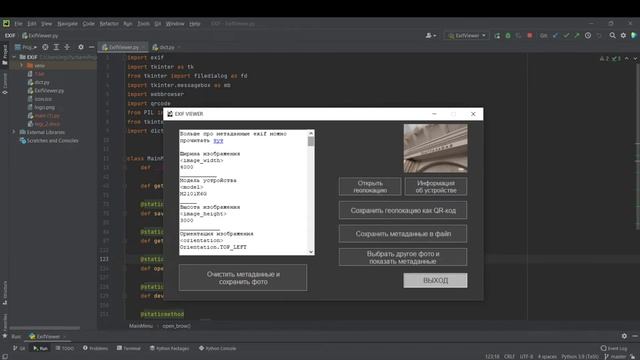Click 'Очистить метаданные и сохранить фото' button
Image resolution: width=640 pixels, height=360 pixels.
[x=243, y=278]
